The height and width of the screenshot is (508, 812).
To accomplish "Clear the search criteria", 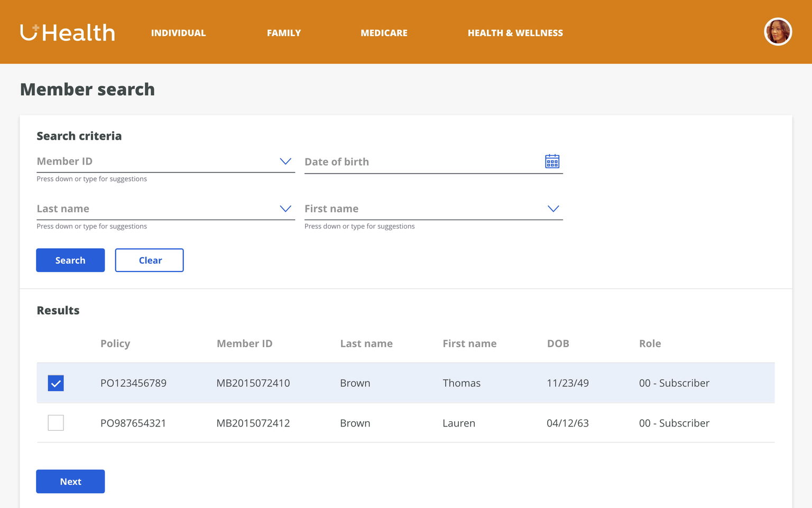I will (149, 260).
